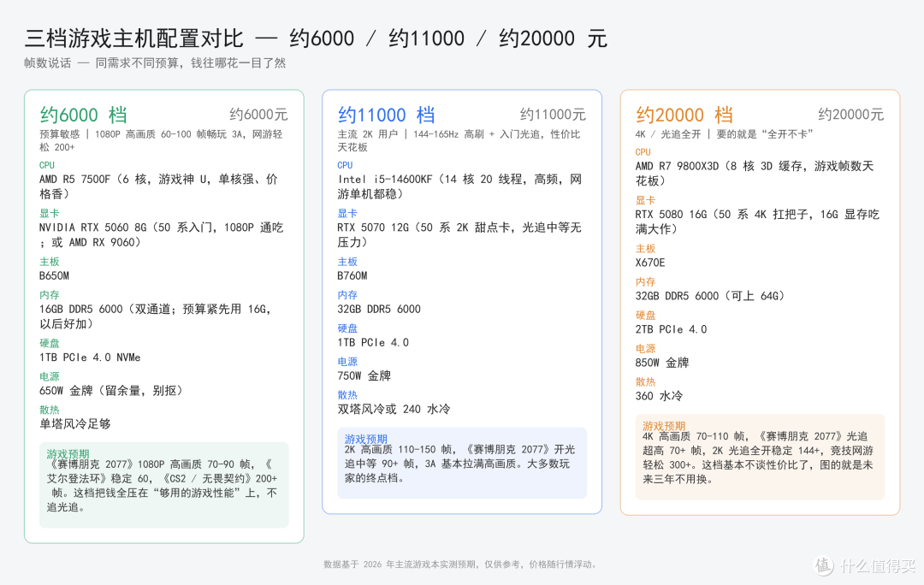The height and width of the screenshot is (585, 924).
Task: Click blue '电源' label above 750W
Action: 347,361
